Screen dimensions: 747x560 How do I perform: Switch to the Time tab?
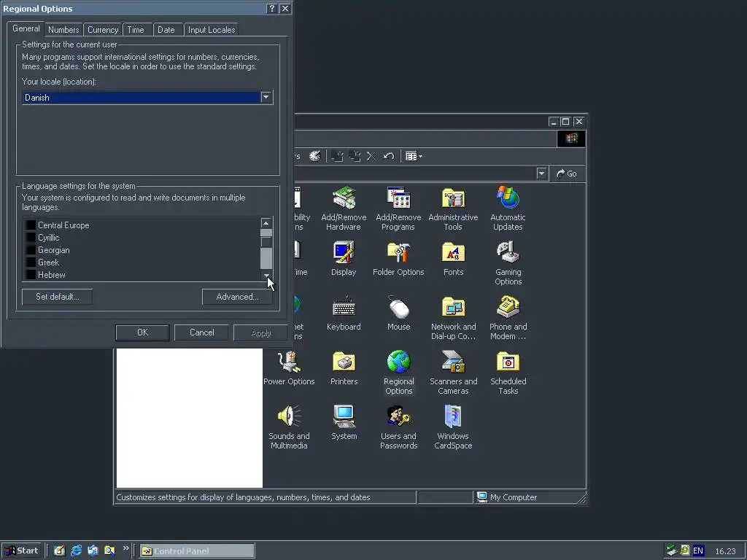136,29
